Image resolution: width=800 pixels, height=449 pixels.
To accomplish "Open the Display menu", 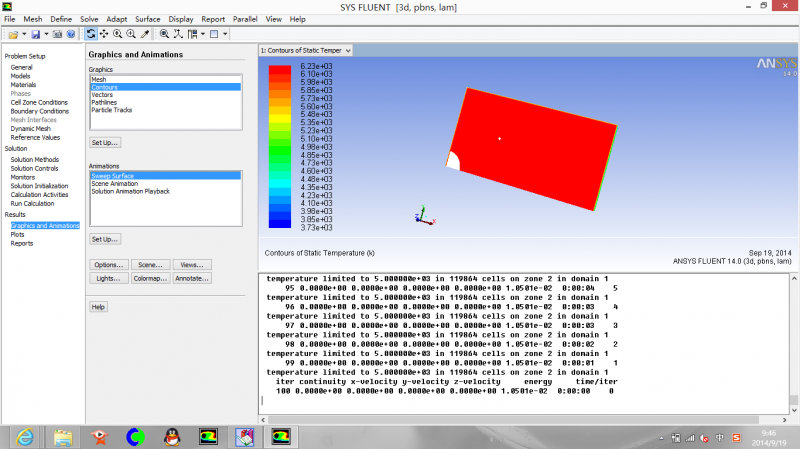I will pyautogui.click(x=181, y=19).
